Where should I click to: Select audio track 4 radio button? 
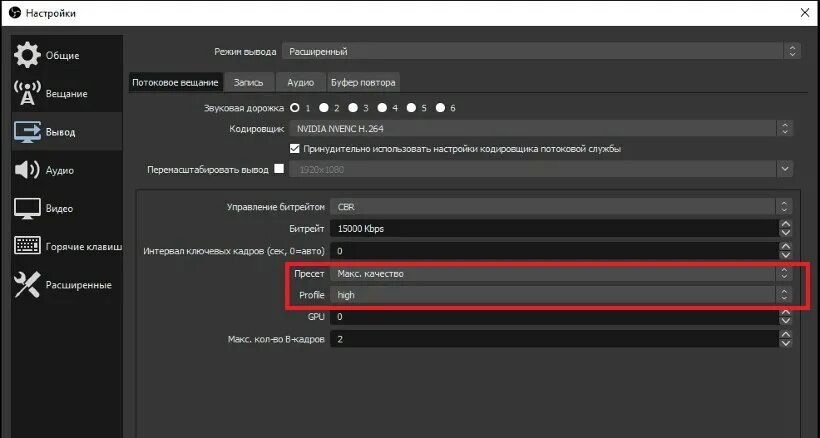pos(382,108)
